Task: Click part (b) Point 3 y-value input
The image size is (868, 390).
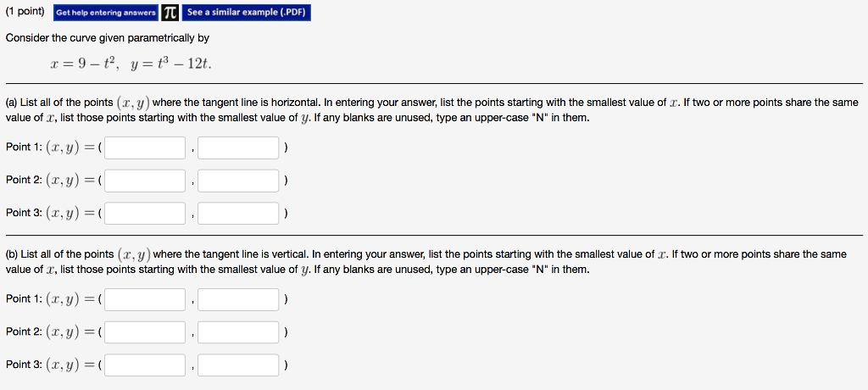Action: point(238,365)
